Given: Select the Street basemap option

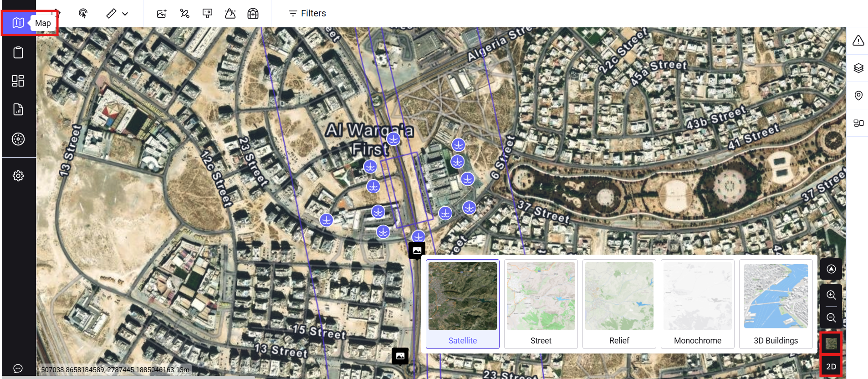Looking at the screenshot, I should click(x=541, y=304).
